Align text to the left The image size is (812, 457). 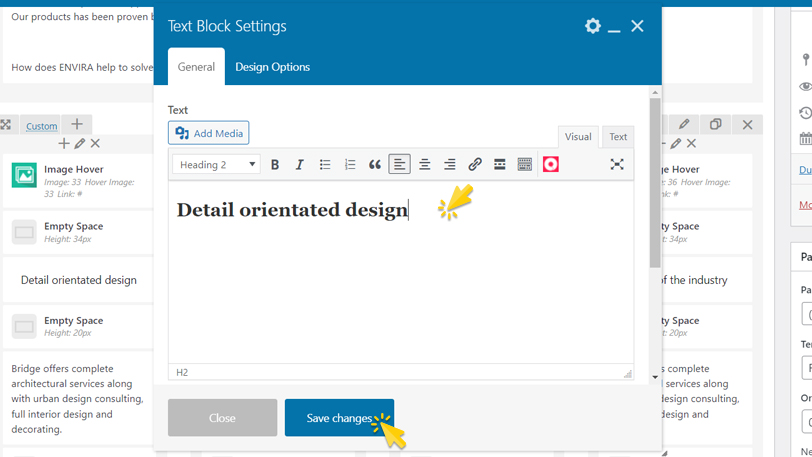[400, 165]
